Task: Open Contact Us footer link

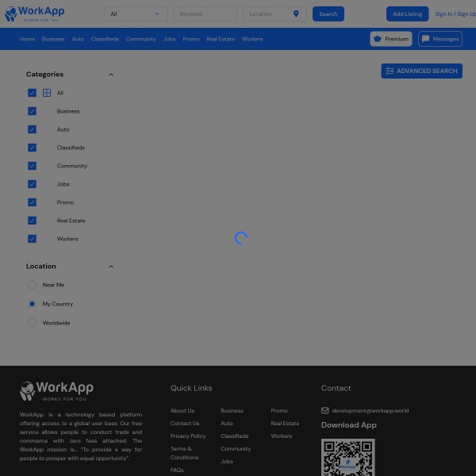Action: tap(185, 423)
